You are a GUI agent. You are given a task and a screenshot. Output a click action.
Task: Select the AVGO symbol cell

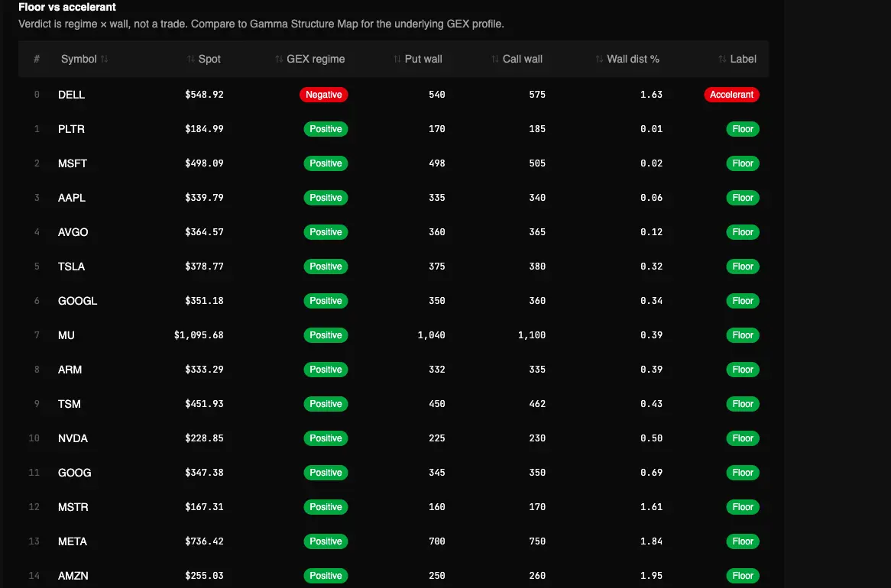pos(73,232)
